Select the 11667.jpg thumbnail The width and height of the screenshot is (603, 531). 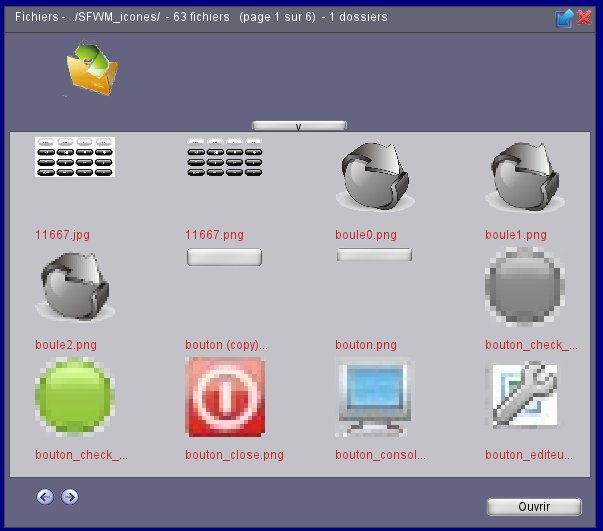75,158
